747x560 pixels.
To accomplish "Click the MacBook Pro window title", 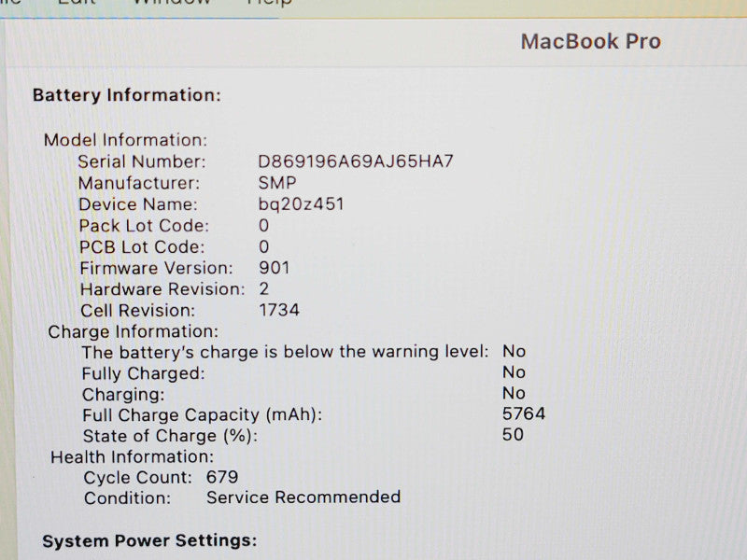I will coord(591,41).
